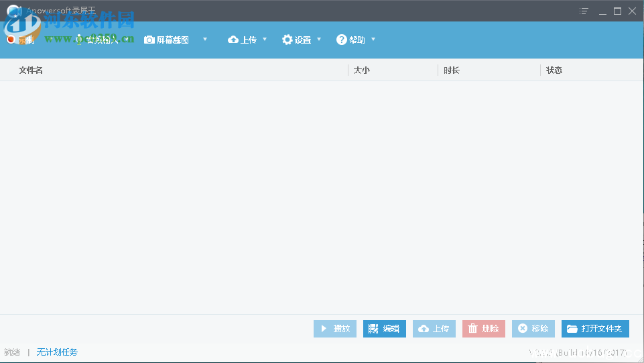The width and height of the screenshot is (644, 363).
Task: Expand the 屏幕截图 dropdown arrow
Action: coord(205,40)
